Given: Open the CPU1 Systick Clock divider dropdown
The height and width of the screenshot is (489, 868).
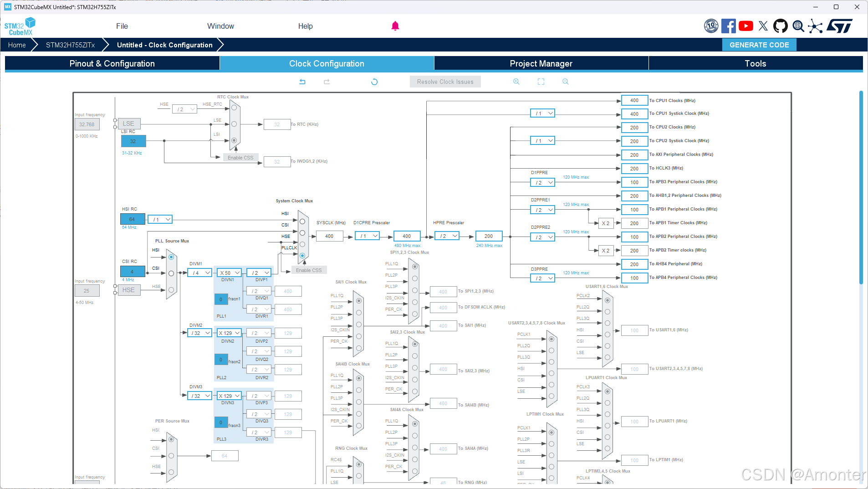Looking at the screenshot, I should coord(542,113).
